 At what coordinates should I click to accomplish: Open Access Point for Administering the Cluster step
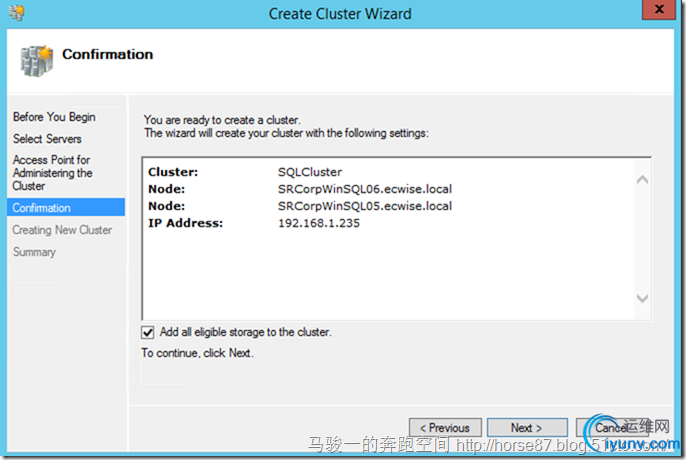pyautogui.click(x=52, y=173)
